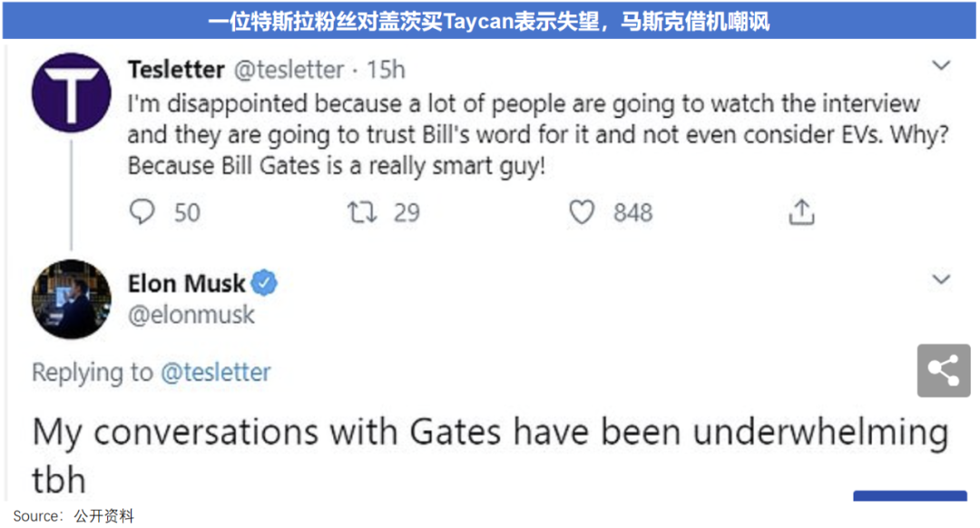Open the chevron menu on Elon Musk's reply

pyautogui.click(x=942, y=279)
